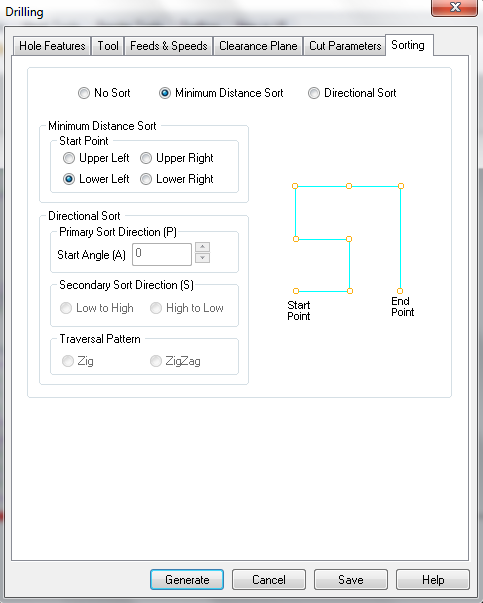This screenshot has height=603, width=483.
Task: Choose Zig traversal pattern
Action: tap(68, 361)
